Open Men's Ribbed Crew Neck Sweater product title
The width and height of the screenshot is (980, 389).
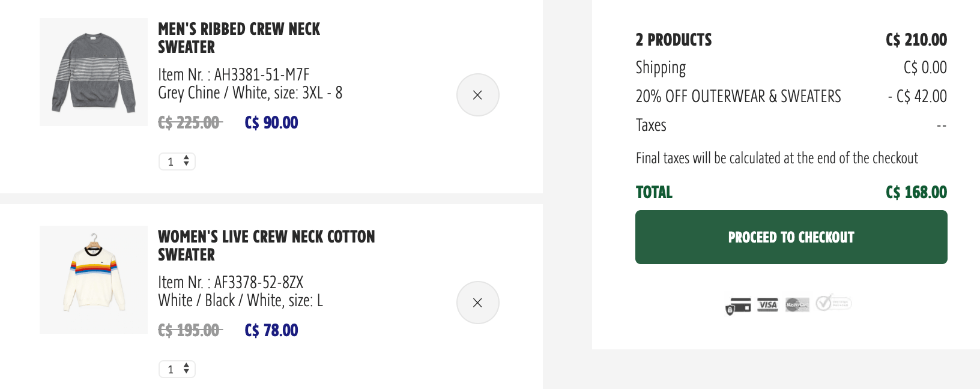coord(239,38)
